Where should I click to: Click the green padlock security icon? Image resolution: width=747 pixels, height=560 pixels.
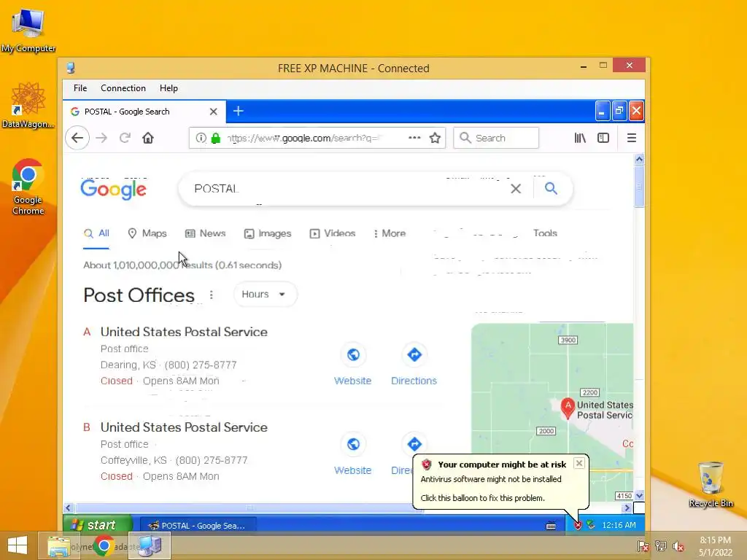click(216, 138)
